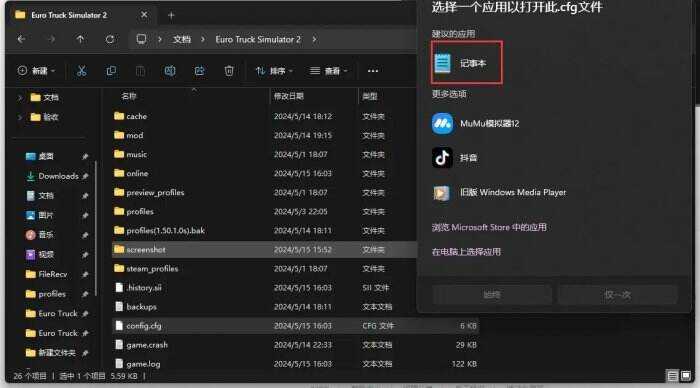Click the Copy icon in the toolbar
The width and height of the screenshot is (700, 388).
click(111, 71)
